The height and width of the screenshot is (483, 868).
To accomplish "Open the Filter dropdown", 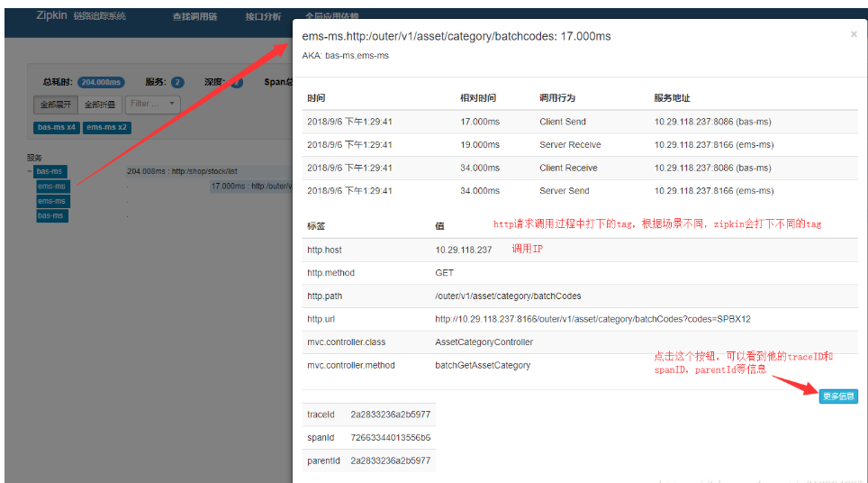I will click(x=153, y=104).
